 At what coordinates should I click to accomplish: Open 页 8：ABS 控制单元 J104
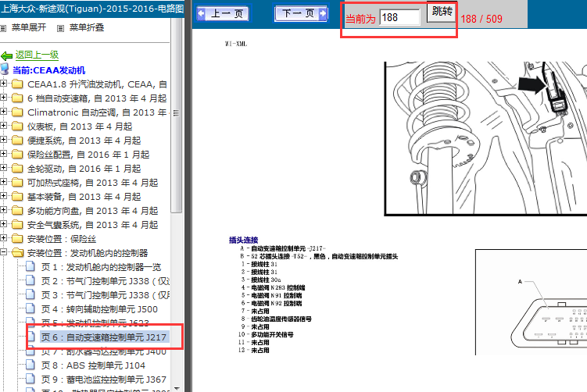point(93,365)
